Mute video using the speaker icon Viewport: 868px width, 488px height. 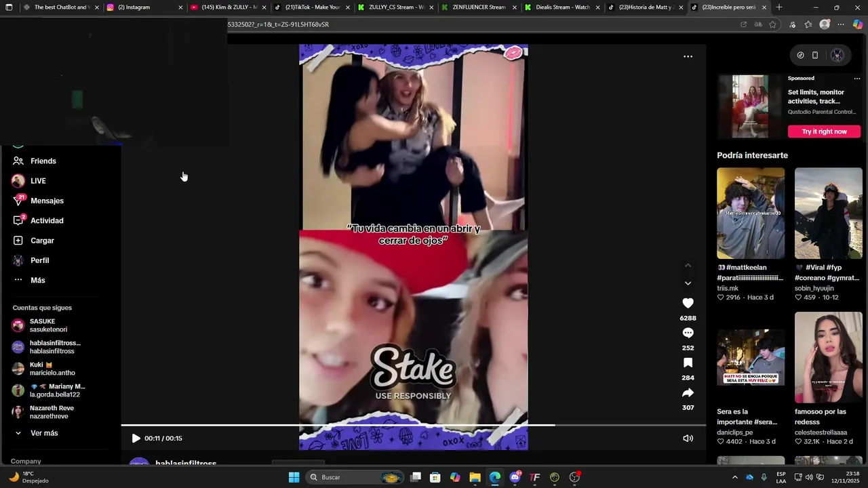[x=688, y=439]
